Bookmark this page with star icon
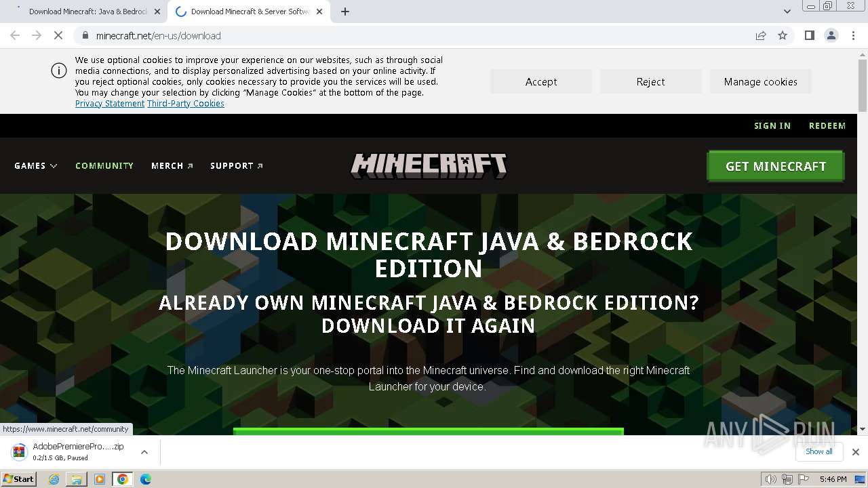The width and height of the screenshot is (868, 488). click(x=783, y=35)
